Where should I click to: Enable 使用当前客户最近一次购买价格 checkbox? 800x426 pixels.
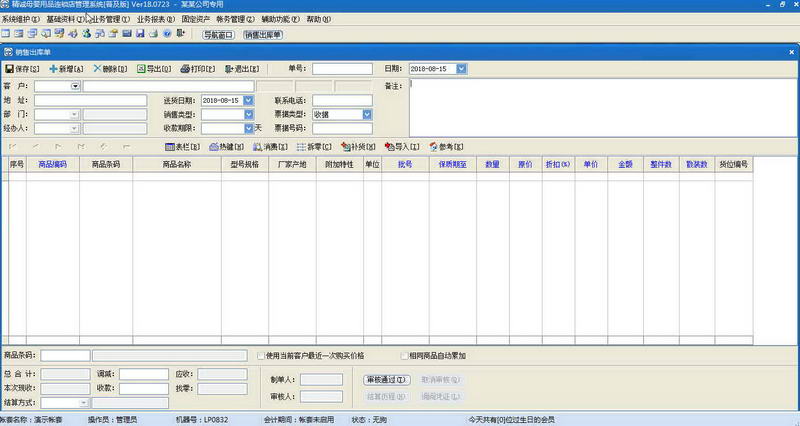coord(261,356)
